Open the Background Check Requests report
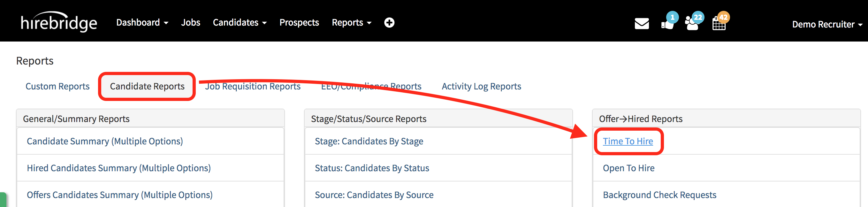868x207 pixels. point(659,195)
